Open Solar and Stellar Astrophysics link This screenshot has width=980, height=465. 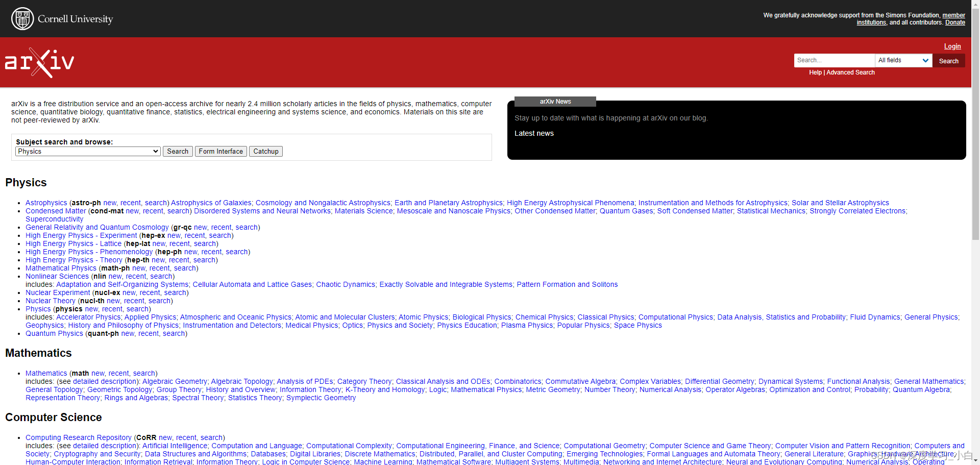[840, 203]
